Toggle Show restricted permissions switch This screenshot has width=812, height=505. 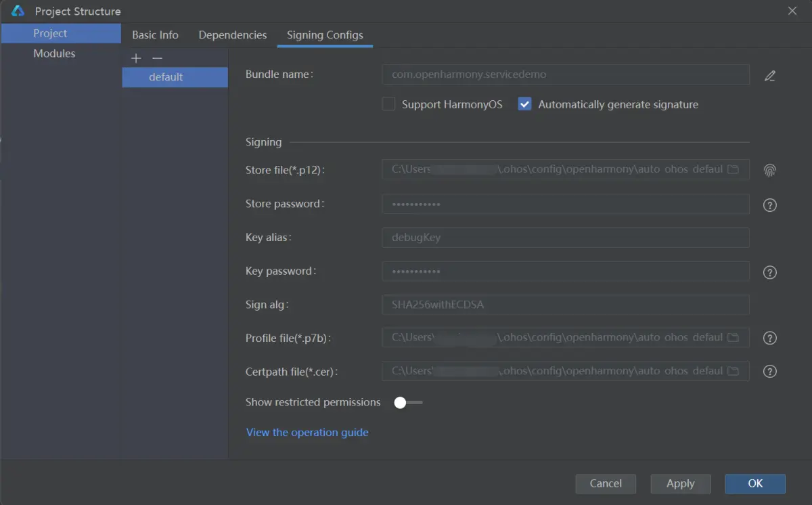(x=408, y=403)
